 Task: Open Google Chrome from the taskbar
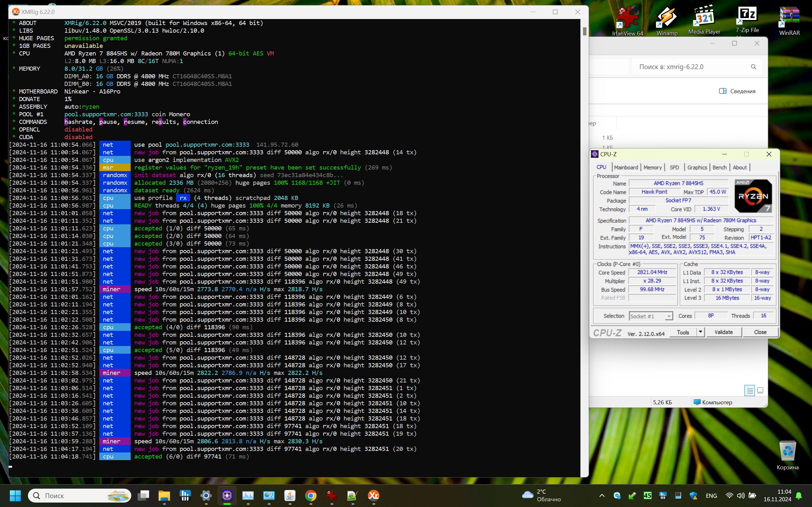(x=311, y=495)
